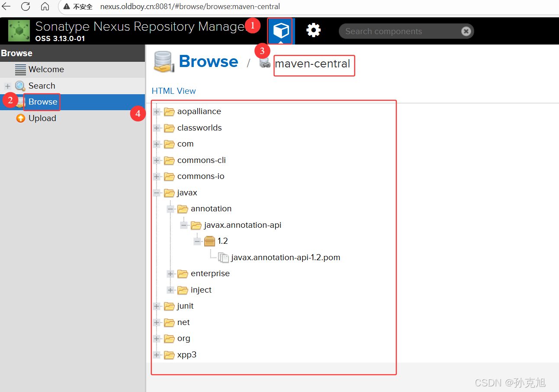This screenshot has width=559, height=392.
Task: Click the enterprise folder icon
Action: point(183,274)
